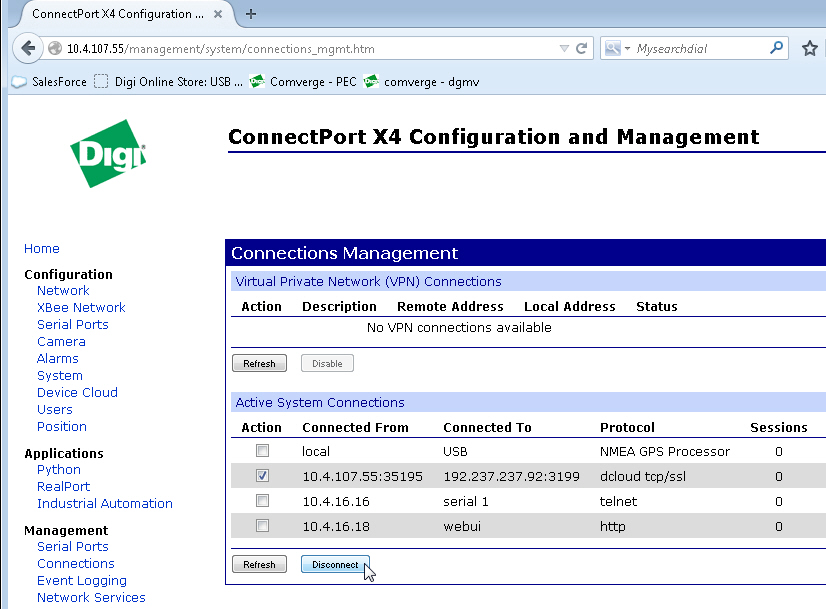Click the Disconnect button

click(x=335, y=565)
